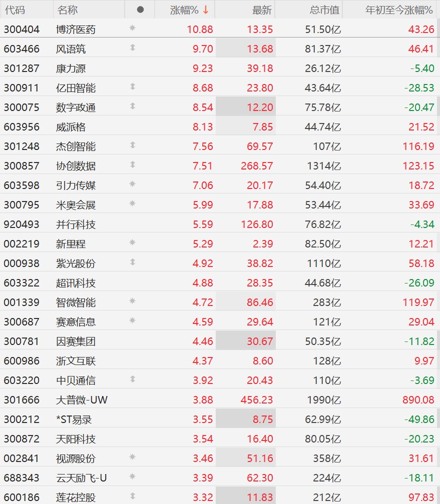Screen dimensions: 440x504
Task: Click the highlighted price 13.68 of 风语筑
Action: (260, 49)
